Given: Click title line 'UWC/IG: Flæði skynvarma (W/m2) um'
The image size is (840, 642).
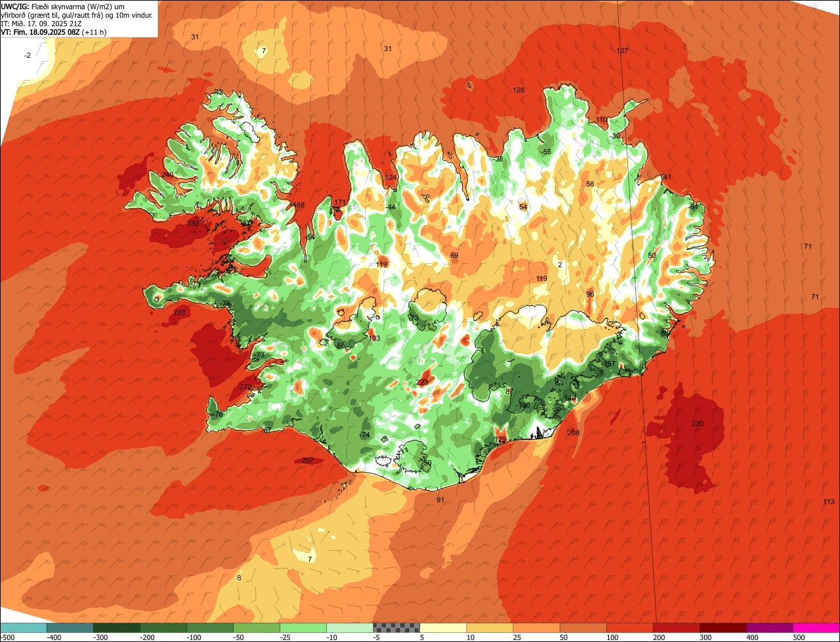Looking at the screenshot, I should pos(63,6).
